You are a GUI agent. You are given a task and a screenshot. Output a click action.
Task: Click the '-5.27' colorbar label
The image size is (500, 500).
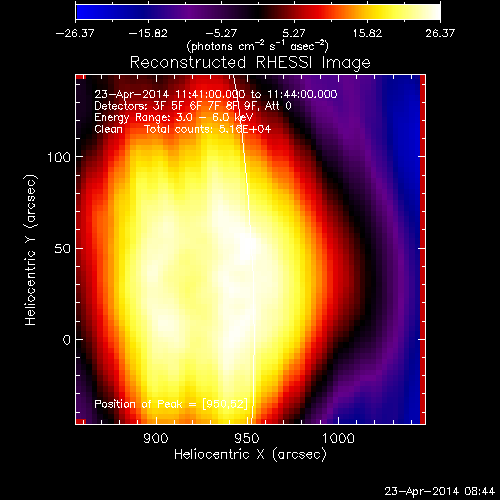[221, 33]
